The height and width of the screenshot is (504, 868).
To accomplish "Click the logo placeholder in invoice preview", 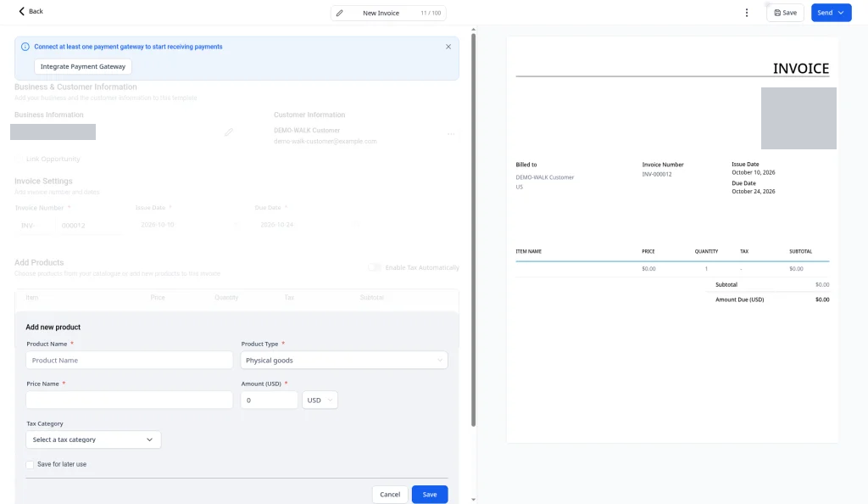I will pyautogui.click(x=798, y=118).
